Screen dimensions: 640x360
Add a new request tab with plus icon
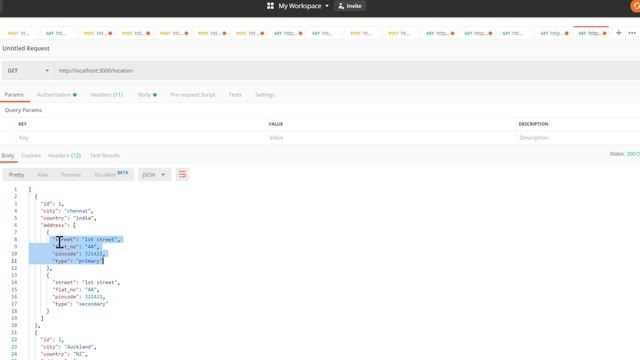(618, 33)
